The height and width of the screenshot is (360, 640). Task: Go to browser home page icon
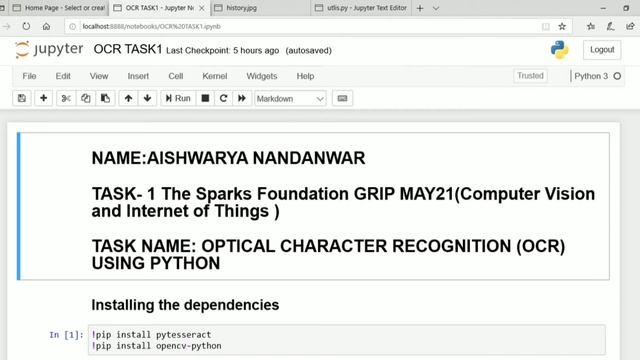(46, 27)
